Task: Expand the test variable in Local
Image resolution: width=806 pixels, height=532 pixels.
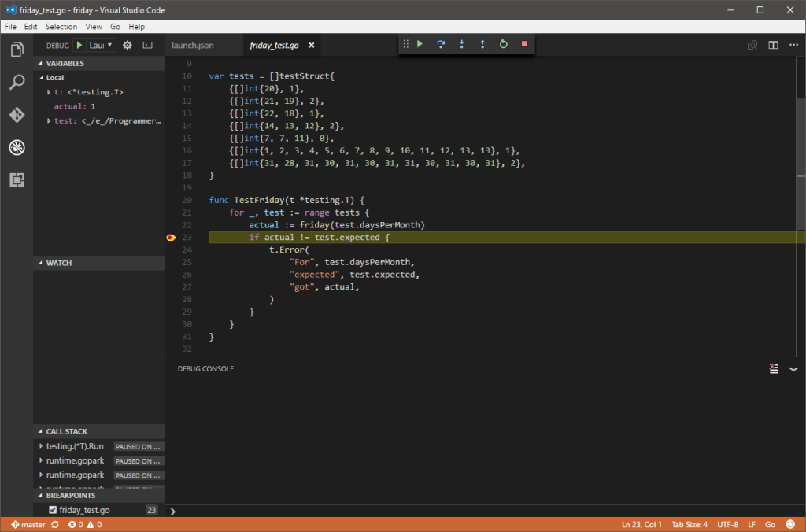Action: tap(49, 121)
